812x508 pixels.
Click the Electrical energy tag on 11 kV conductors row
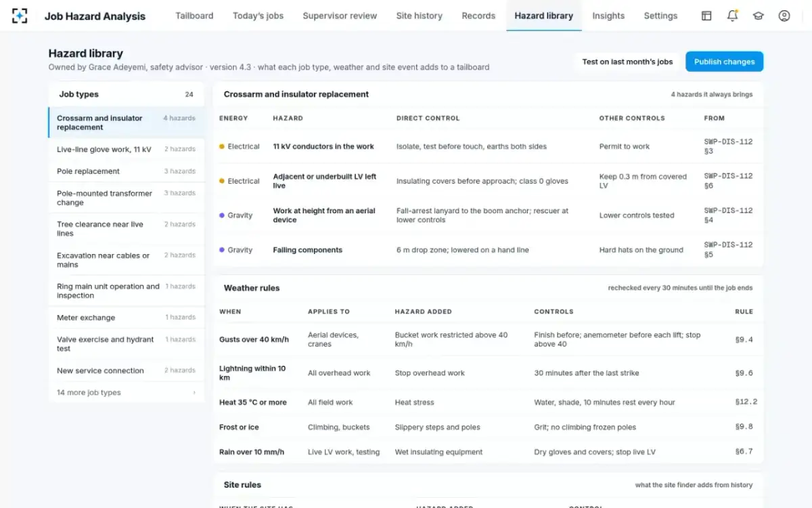click(x=240, y=146)
